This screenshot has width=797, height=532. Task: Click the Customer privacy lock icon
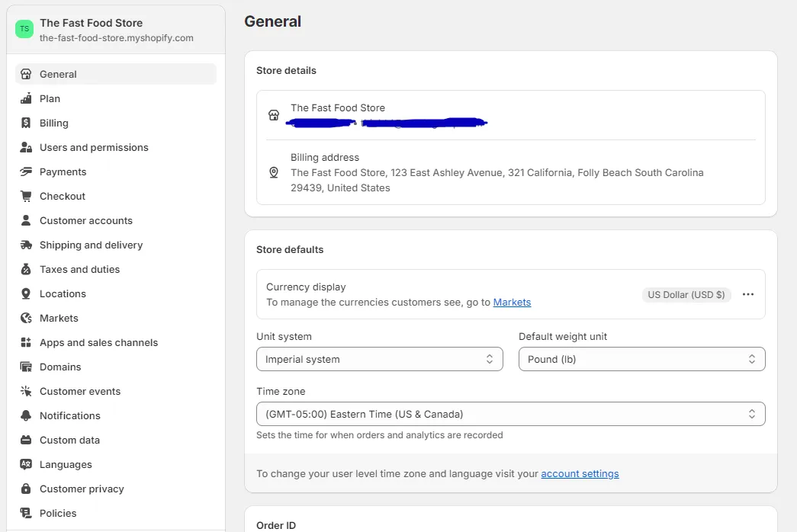[26, 489]
